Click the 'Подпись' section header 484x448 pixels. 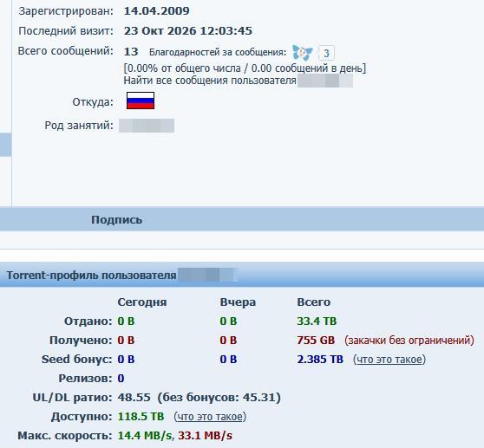(117, 220)
